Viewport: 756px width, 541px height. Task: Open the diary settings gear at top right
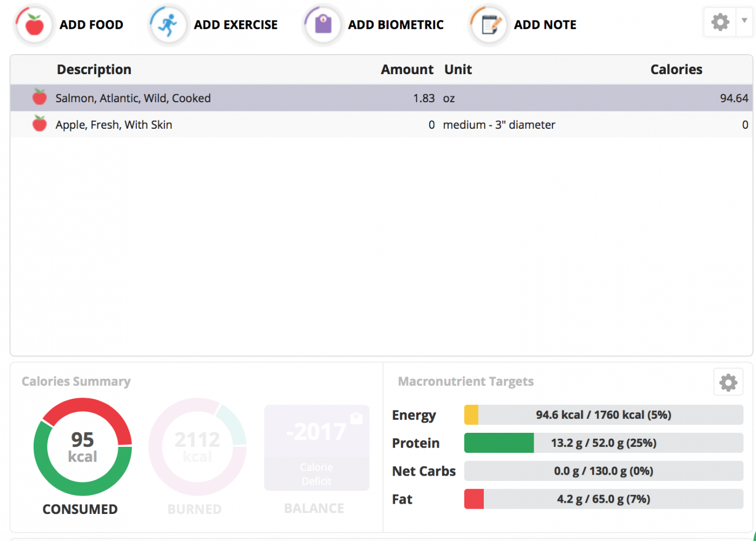coord(720,22)
